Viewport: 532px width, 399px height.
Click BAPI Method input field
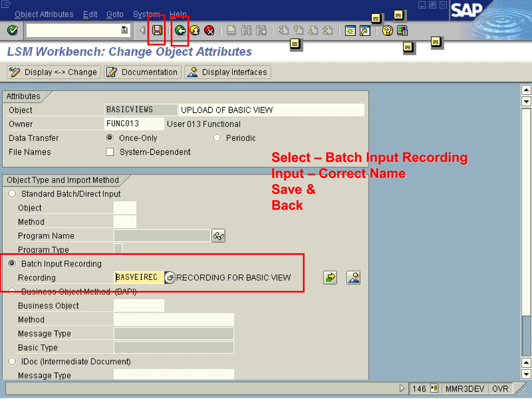pos(174,320)
